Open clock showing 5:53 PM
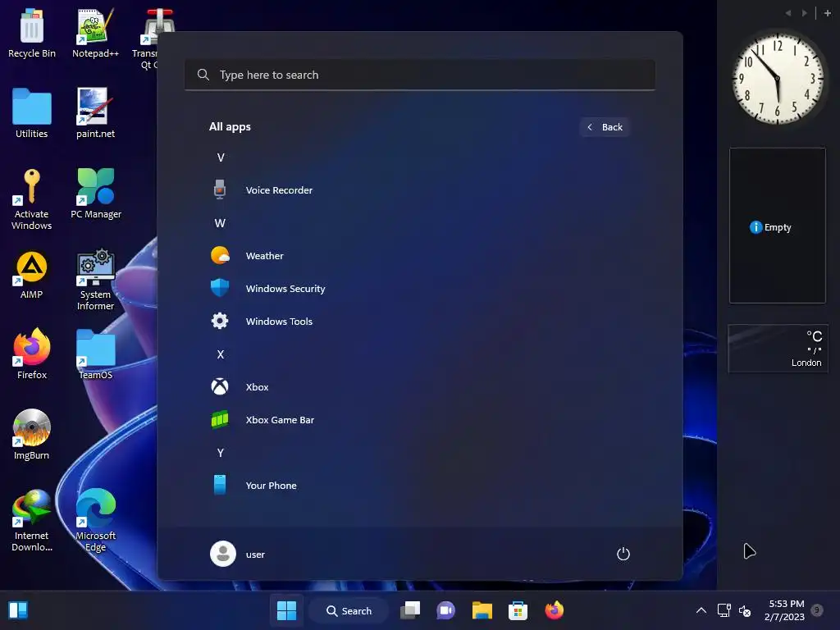 (785, 610)
